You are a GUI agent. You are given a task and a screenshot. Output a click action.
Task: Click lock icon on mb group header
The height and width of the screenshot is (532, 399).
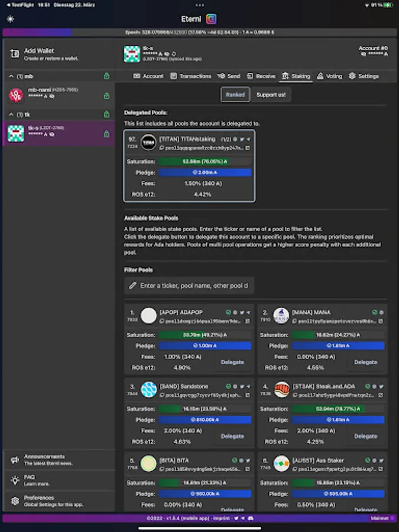pyautogui.click(x=107, y=76)
